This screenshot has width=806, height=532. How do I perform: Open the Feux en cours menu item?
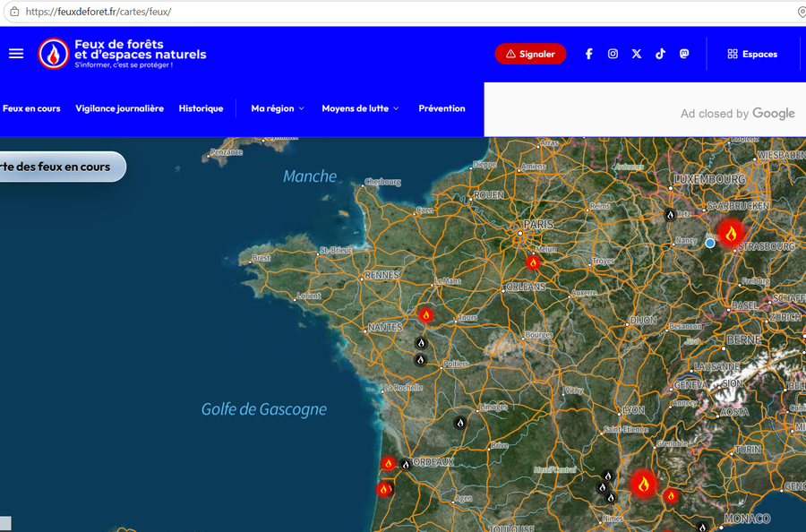[31, 108]
